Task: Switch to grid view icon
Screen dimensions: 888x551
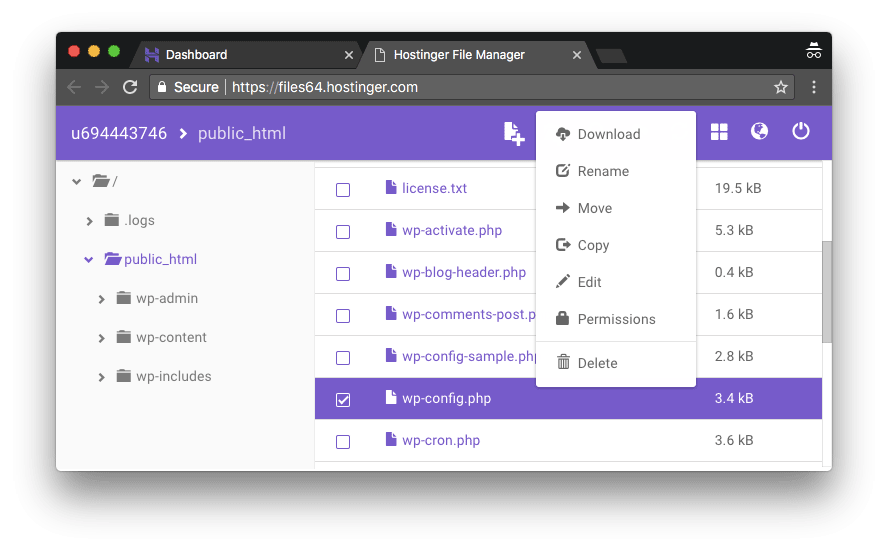Action: click(719, 132)
